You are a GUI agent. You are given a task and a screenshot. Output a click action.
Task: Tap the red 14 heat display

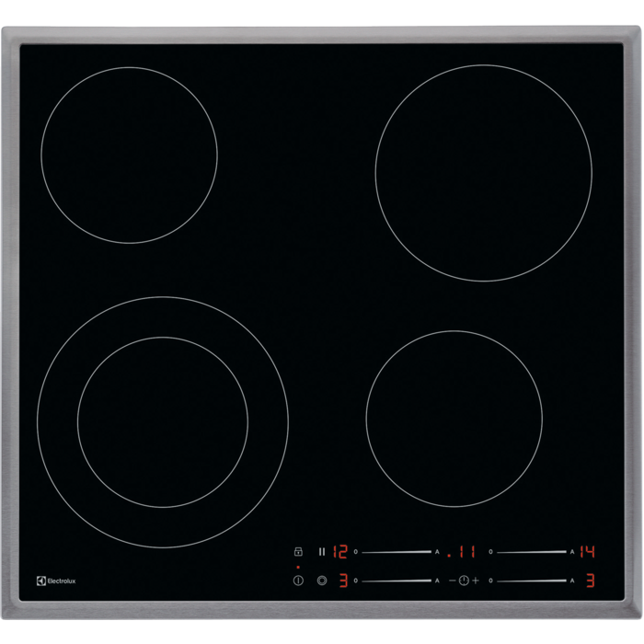click(588, 552)
